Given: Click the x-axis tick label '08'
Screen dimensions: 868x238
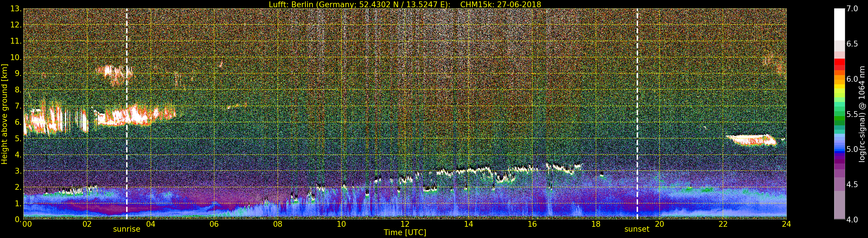Looking at the screenshot, I should [278, 224].
